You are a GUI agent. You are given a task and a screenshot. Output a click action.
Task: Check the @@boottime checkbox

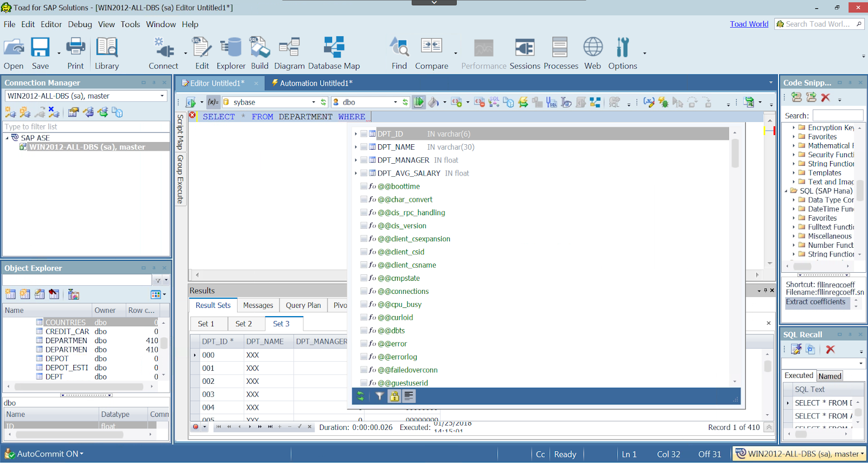click(x=363, y=186)
